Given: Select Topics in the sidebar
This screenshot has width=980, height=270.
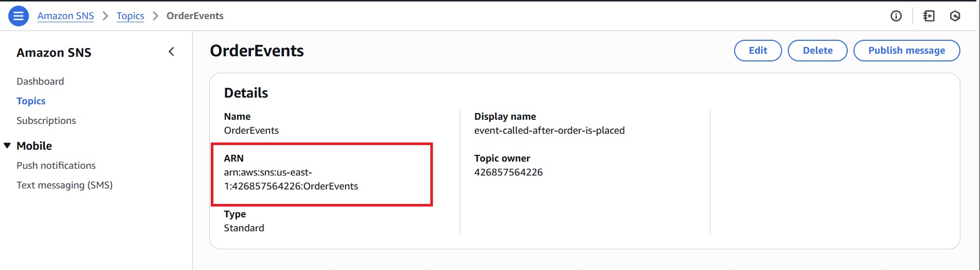Looking at the screenshot, I should [x=31, y=101].
